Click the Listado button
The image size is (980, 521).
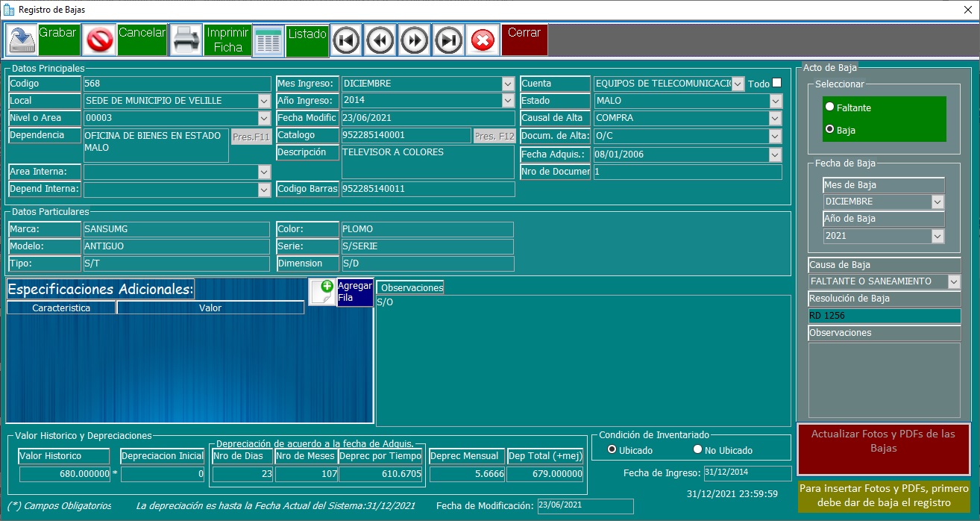pyautogui.click(x=307, y=41)
